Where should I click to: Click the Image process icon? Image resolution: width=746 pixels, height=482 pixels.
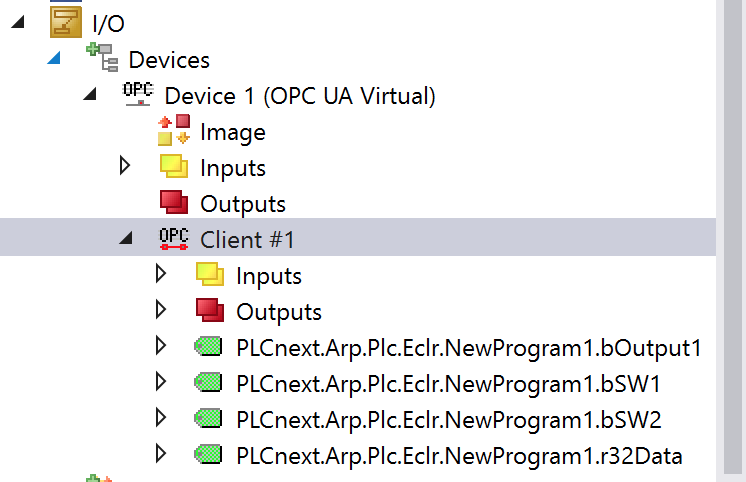tap(174, 129)
